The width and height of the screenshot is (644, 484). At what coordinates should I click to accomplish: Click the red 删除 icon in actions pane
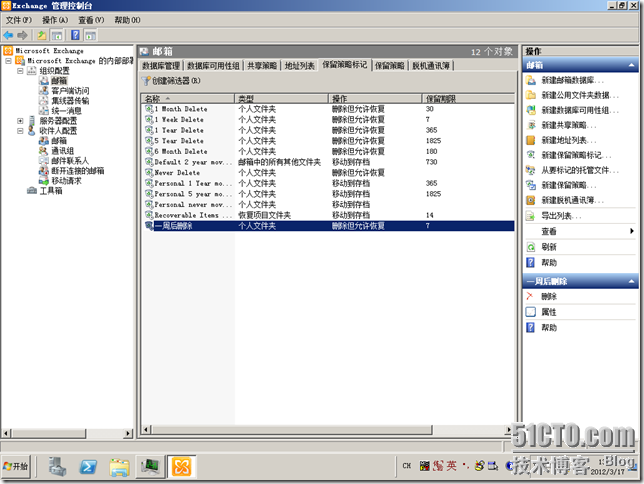(x=531, y=297)
